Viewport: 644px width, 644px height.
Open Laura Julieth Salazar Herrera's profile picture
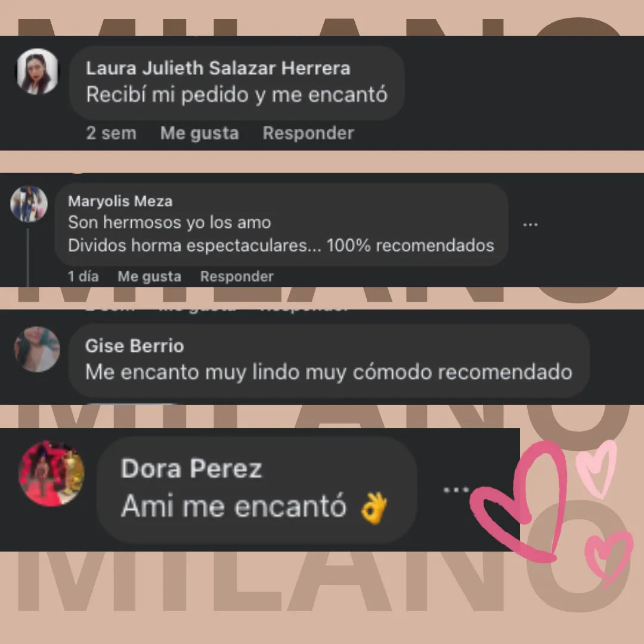pyautogui.click(x=37, y=72)
